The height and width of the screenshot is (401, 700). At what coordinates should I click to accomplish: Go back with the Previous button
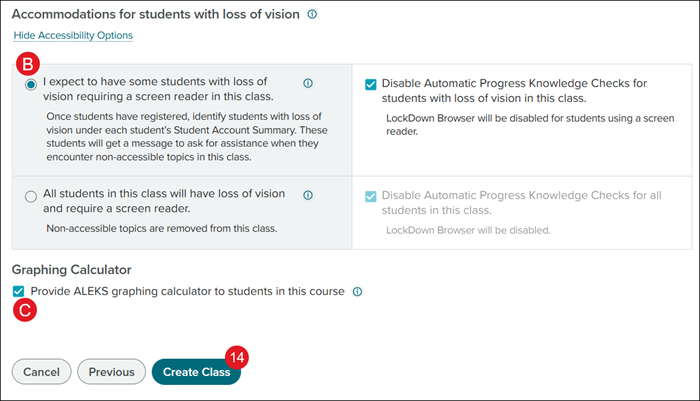111,372
